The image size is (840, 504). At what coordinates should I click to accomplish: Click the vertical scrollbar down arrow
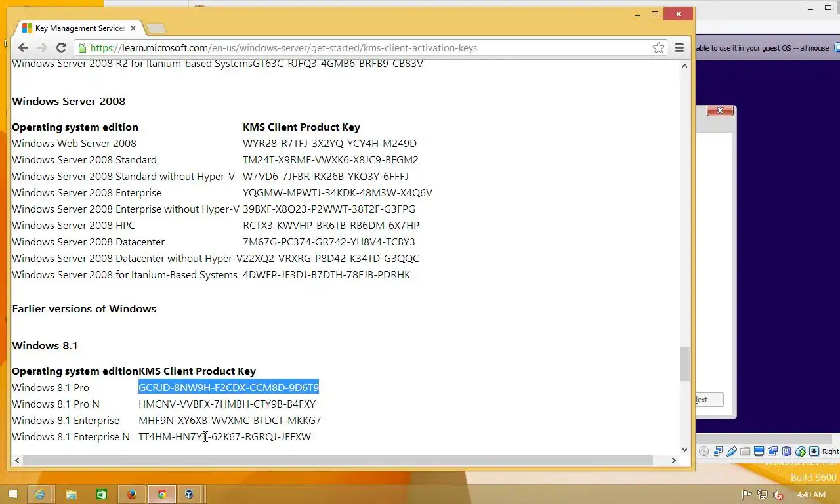(x=685, y=450)
